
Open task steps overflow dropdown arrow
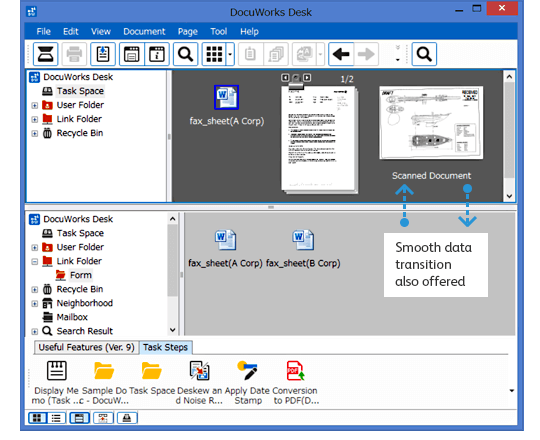(x=512, y=391)
